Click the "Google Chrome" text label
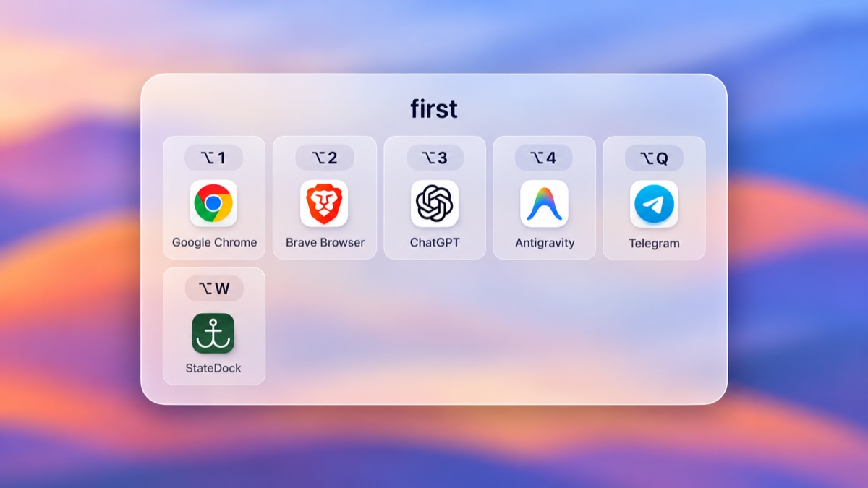The width and height of the screenshot is (868, 488). 214,242
